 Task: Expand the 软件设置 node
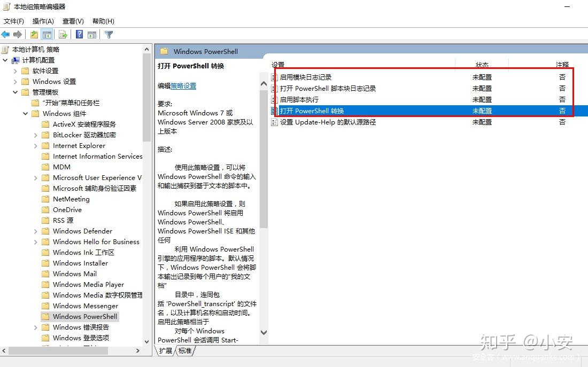click(15, 71)
